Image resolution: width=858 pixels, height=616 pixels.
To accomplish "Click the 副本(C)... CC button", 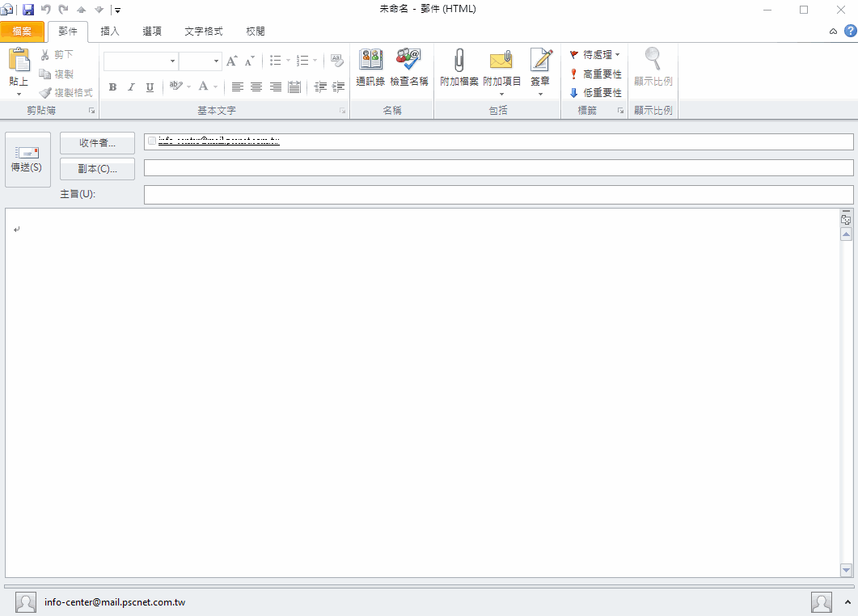I will [x=97, y=169].
